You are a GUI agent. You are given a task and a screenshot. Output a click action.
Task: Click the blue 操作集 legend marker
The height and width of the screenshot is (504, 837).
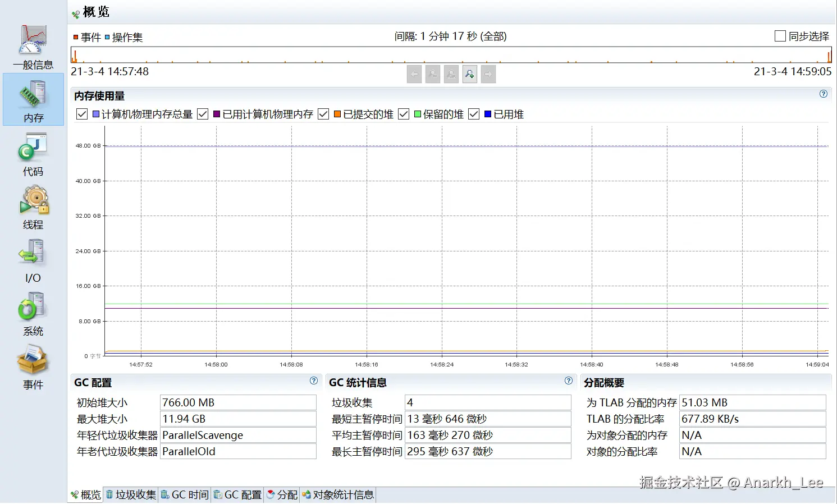coord(107,38)
